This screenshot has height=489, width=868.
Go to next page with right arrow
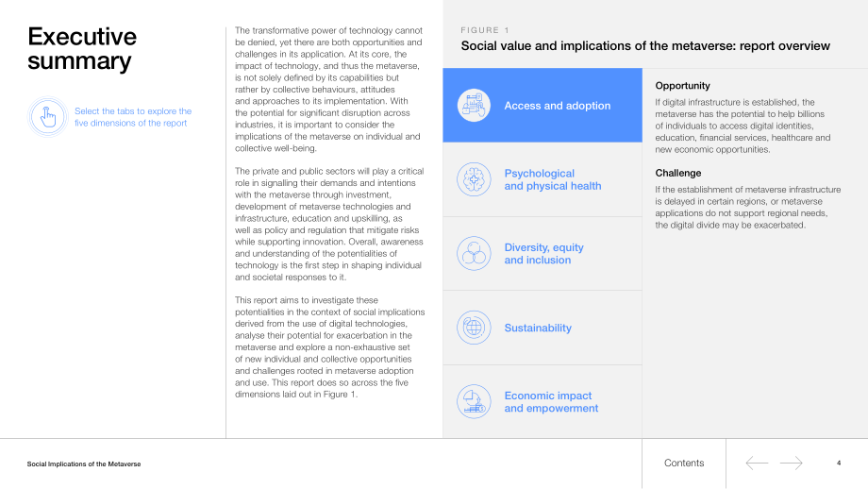pos(791,463)
